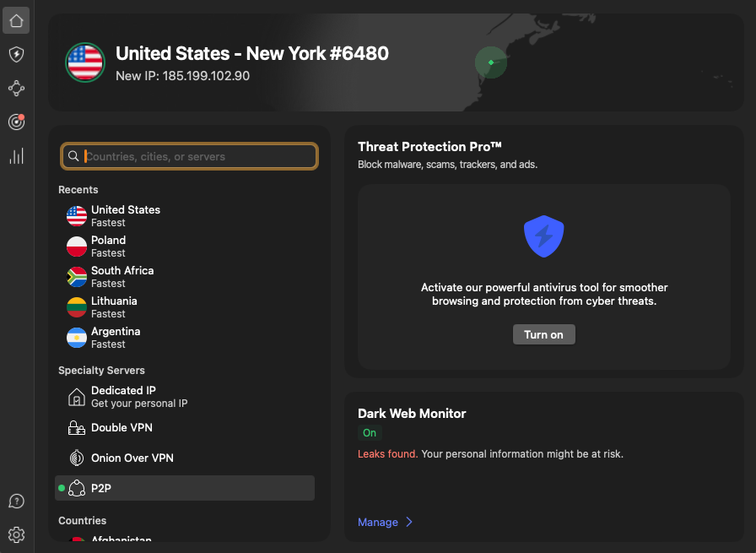
Task: Click the Countries section label
Action: [x=83, y=521]
